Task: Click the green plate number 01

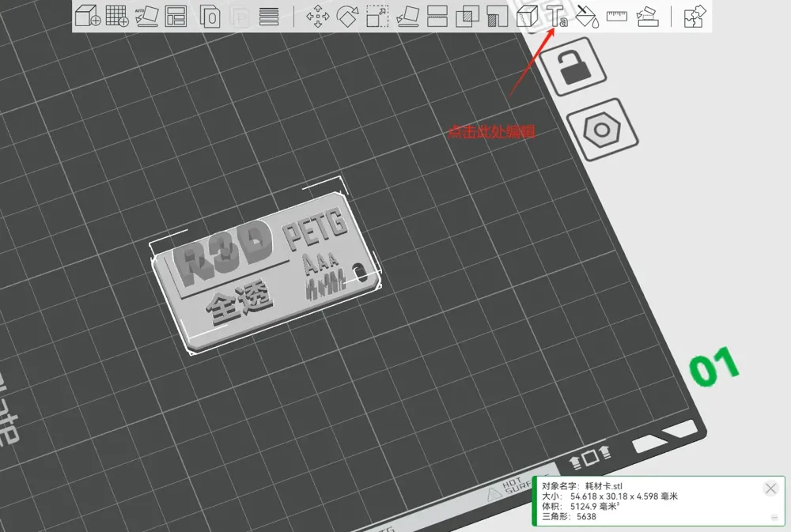Action: 714,367
